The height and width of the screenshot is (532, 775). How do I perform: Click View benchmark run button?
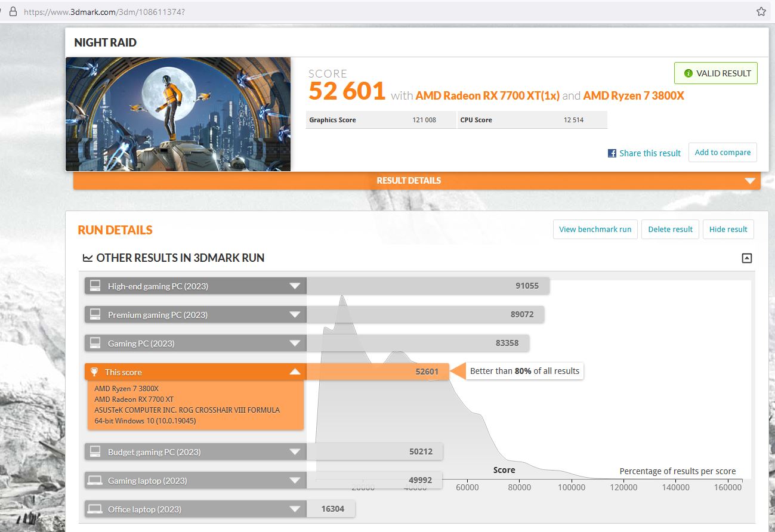[595, 230]
